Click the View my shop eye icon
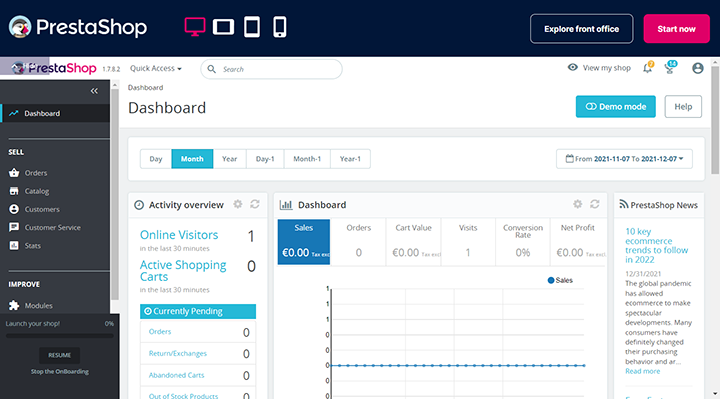Viewport: 720px width, 399px height. pos(573,67)
